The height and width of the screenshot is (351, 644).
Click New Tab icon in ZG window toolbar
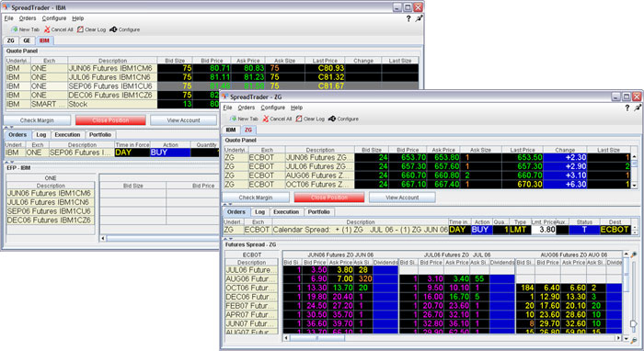[x=234, y=119]
